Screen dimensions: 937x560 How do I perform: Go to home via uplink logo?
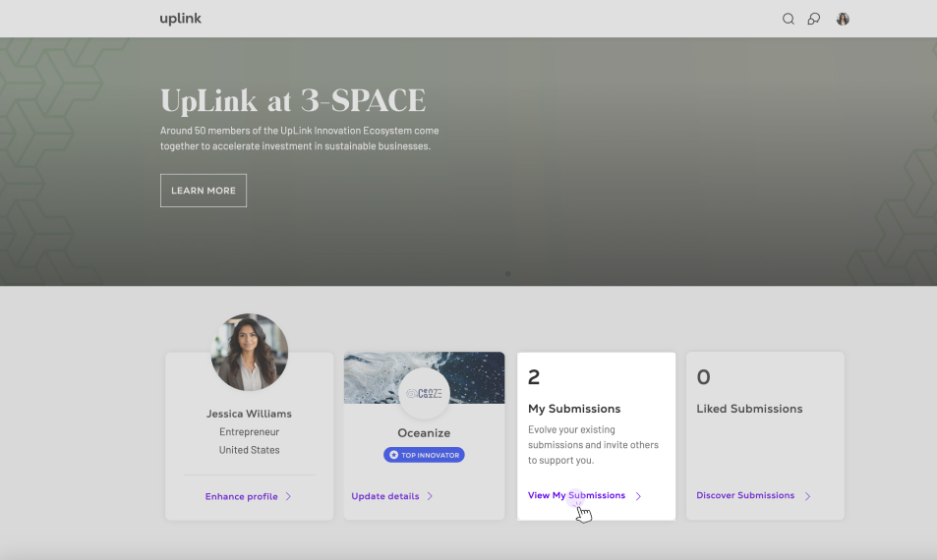click(181, 19)
